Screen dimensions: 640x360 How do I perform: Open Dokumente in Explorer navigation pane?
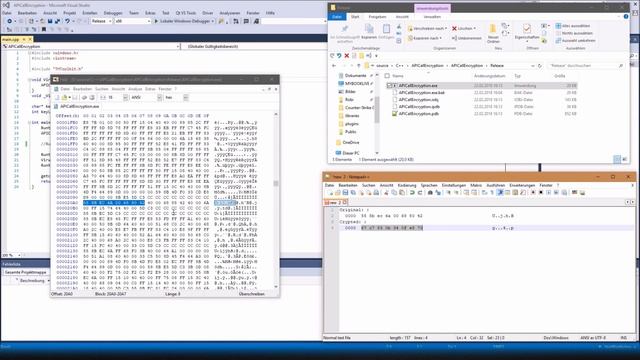click(355, 76)
